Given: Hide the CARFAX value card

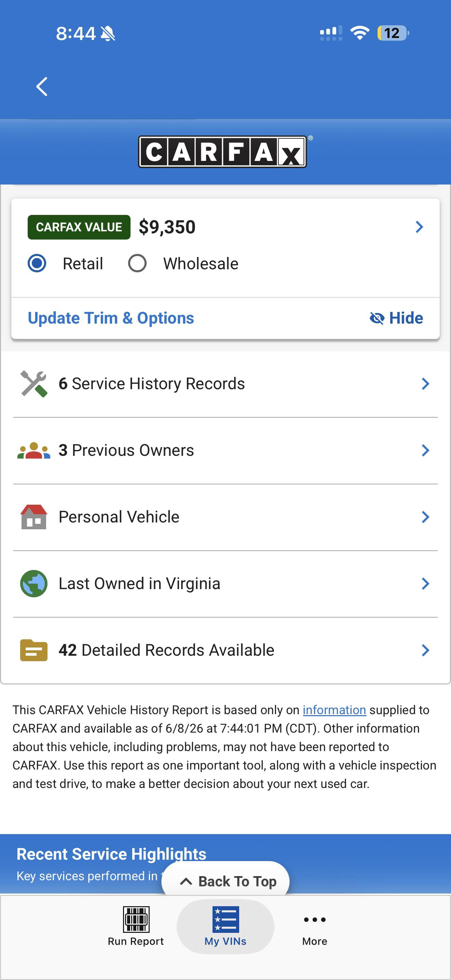Looking at the screenshot, I should (x=396, y=318).
